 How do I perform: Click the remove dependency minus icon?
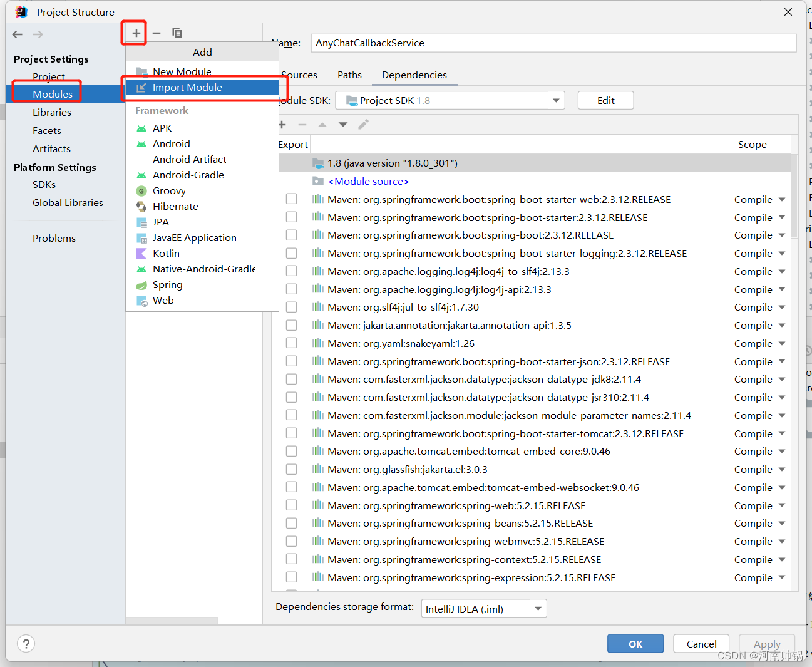[302, 125]
